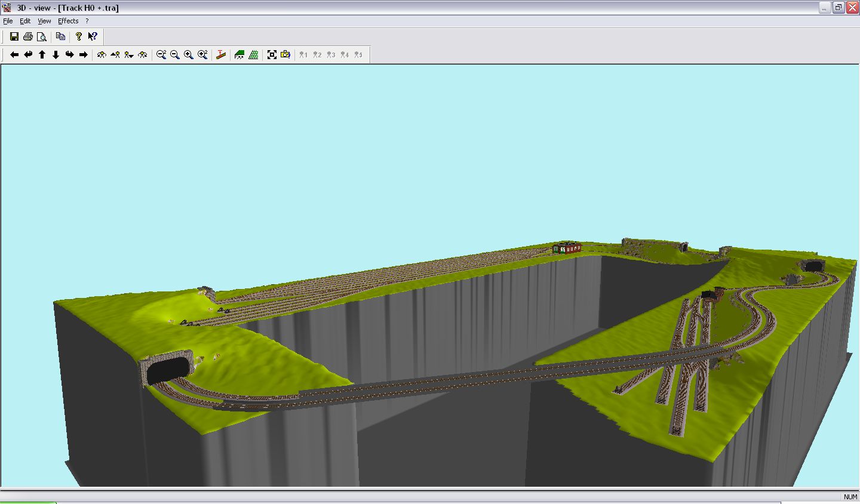The width and height of the screenshot is (860, 504).
Task: Open Print Preview with the magnifier page icon
Action: click(42, 36)
